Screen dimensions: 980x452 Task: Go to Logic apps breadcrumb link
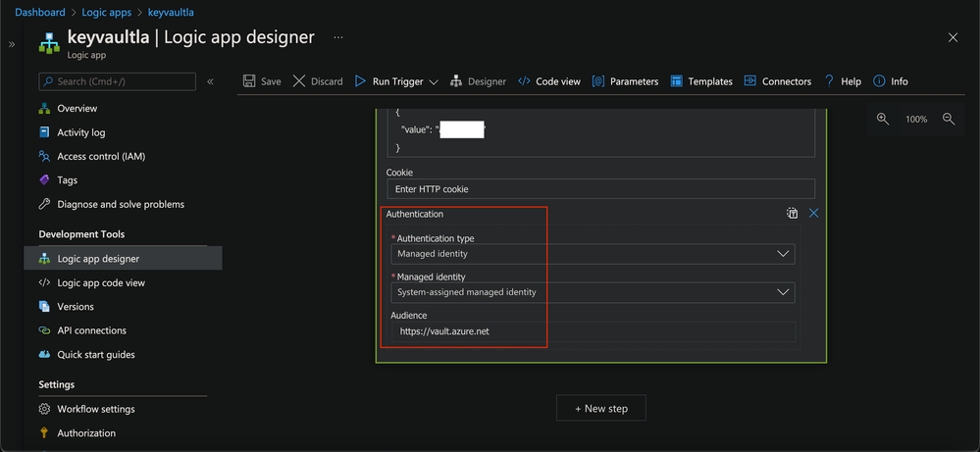click(107, 13)
